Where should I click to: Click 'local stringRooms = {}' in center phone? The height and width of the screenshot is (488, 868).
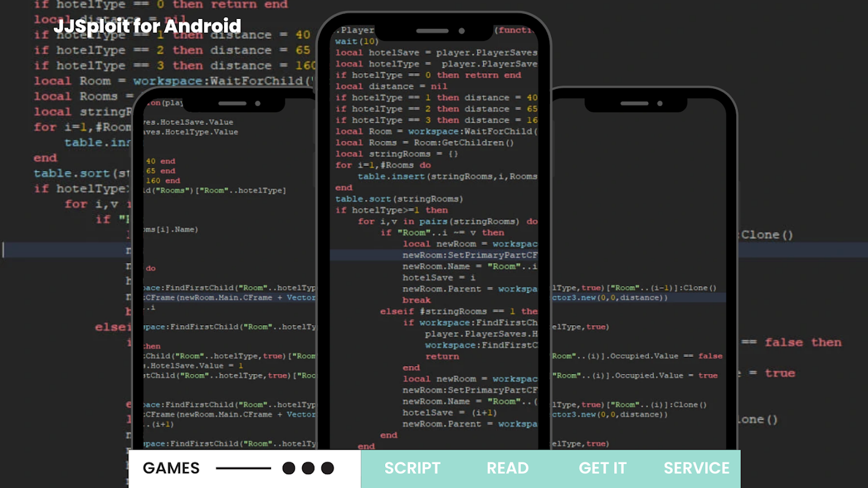point(397,154)
